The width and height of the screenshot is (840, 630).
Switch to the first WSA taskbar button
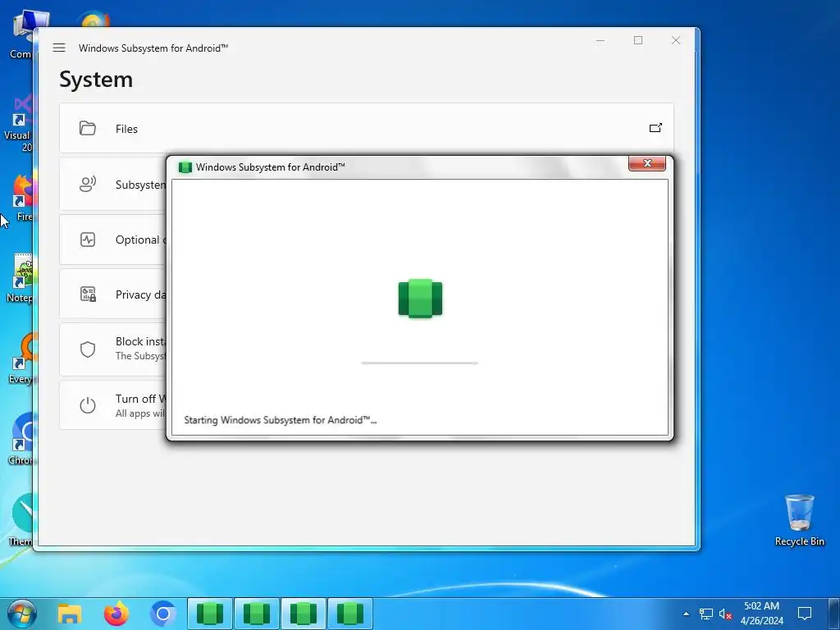[210, 614]
